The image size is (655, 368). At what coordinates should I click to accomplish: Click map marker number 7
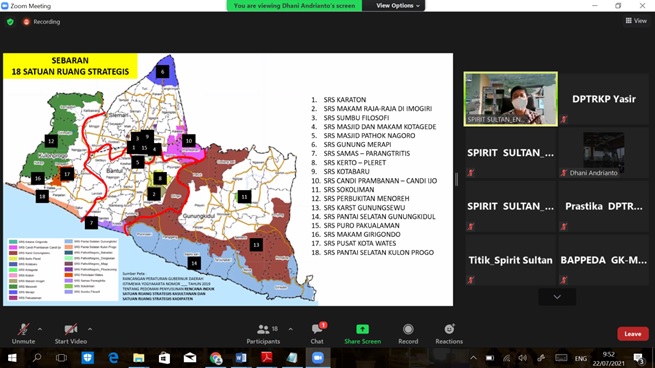[x=91, y=223]
